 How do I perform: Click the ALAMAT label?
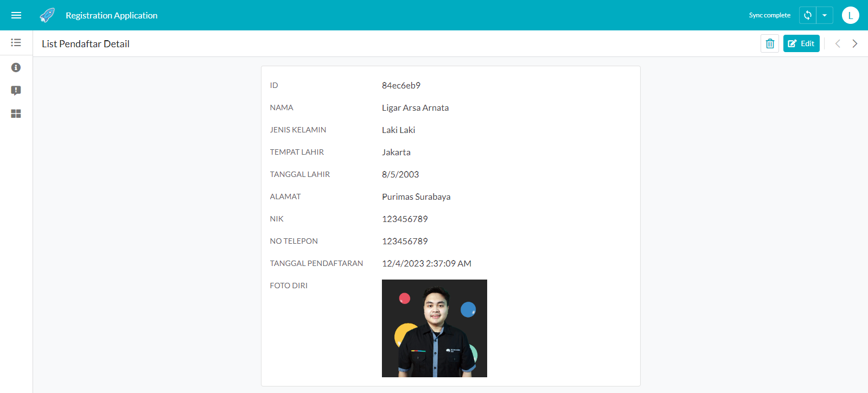tap(285, 196)
